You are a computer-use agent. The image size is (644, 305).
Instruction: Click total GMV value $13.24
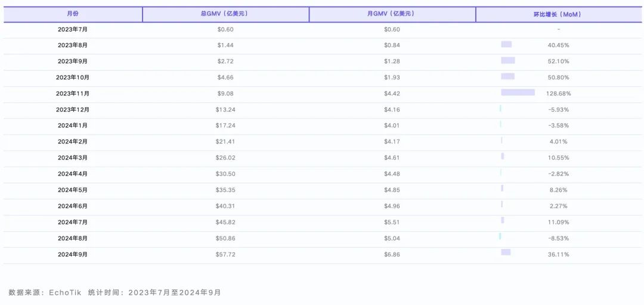click(x=225, y=110)
